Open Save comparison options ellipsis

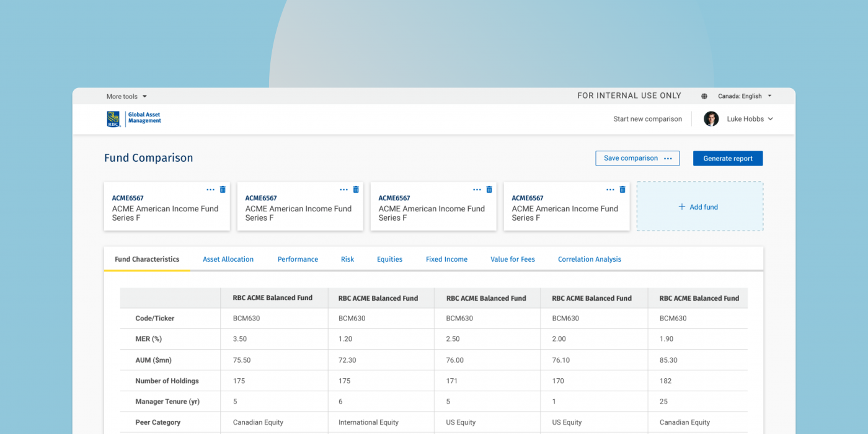668,159
